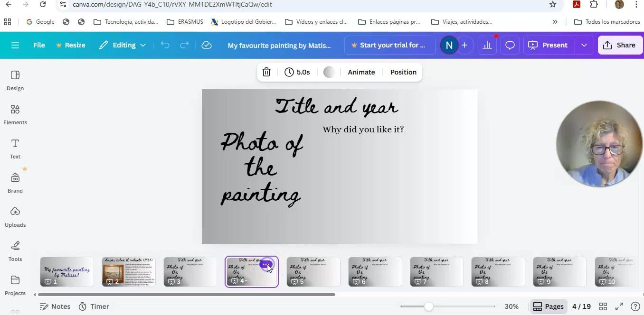Click the zoom slider handle
This screenshot has width=644, height=315.
428,306
